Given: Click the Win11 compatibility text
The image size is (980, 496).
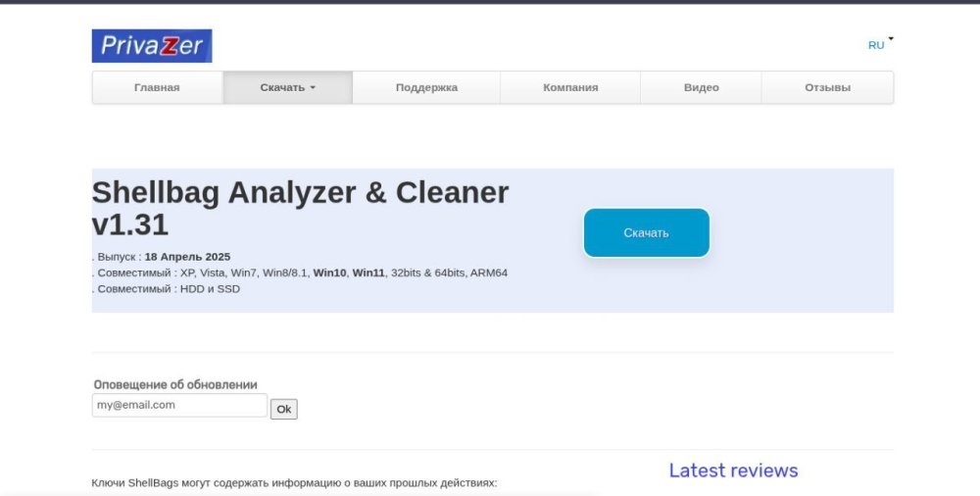Looking at the screenshot, I should point(368,273).
